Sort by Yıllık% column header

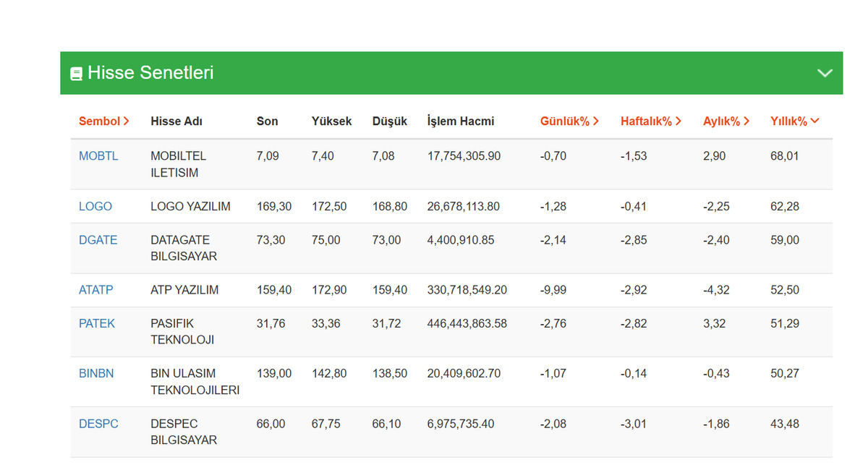[x=795, y=121]
